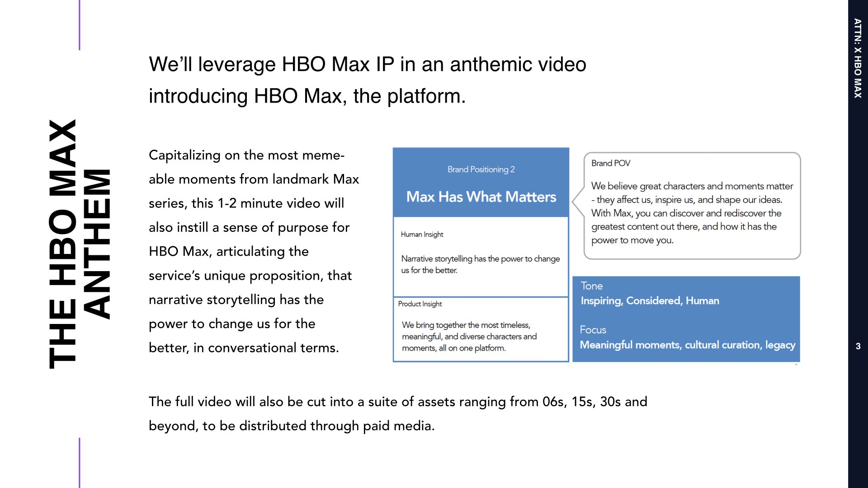Select 'The full video will also be cut' text
The width and height of the screenshot is (868, 488).
(x=398, y=413)
